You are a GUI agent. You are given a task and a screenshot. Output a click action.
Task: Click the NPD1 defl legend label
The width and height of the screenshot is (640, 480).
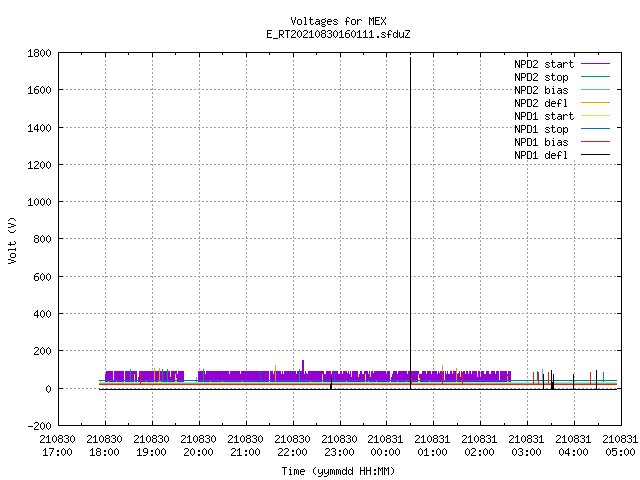541,156
